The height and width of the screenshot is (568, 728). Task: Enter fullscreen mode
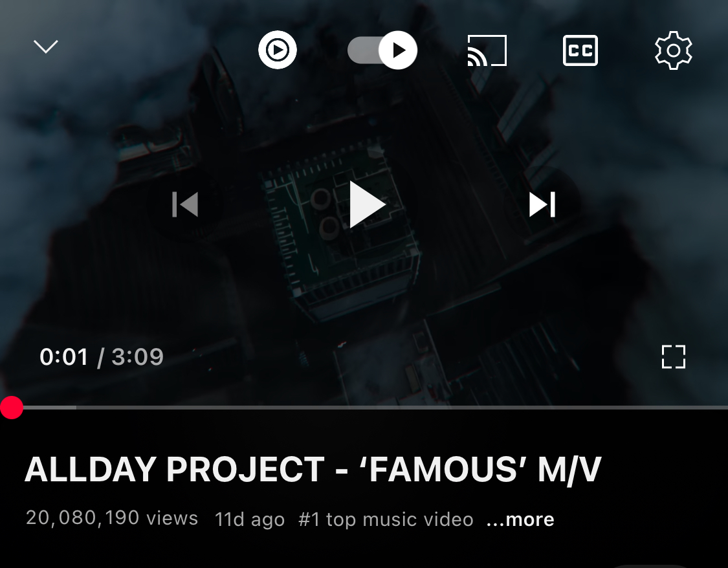tap(673, 357)
